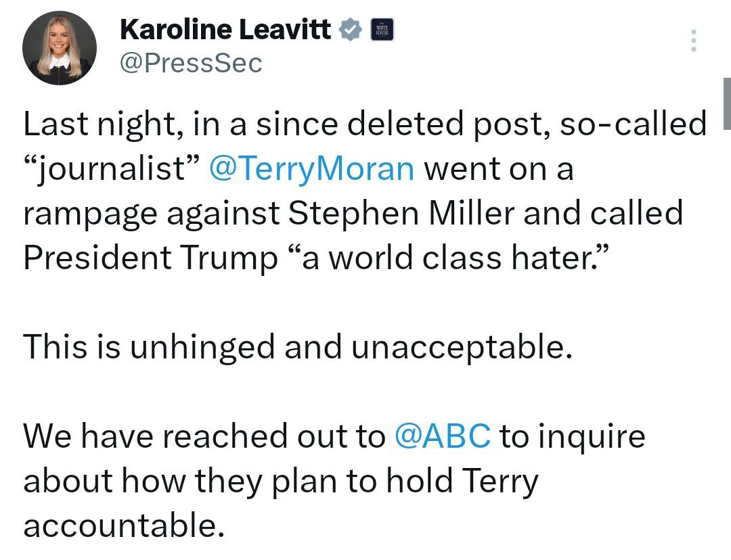Click the word "accountable" in the last line

[x=122, y=526]
